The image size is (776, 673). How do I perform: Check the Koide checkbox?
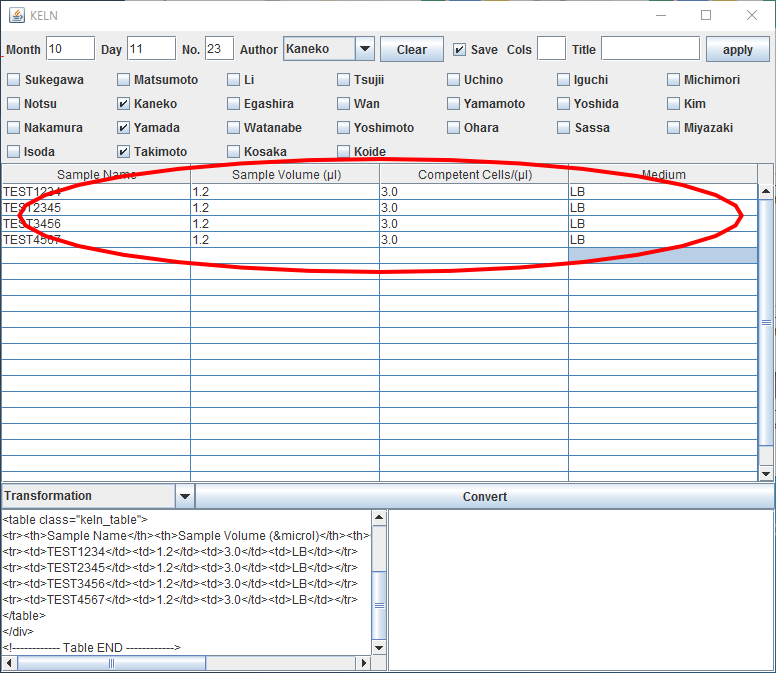click(x=343, y=151)
